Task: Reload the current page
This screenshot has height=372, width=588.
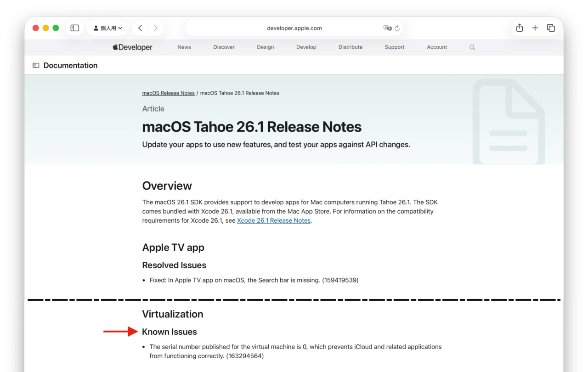Action: pos(397,28)
